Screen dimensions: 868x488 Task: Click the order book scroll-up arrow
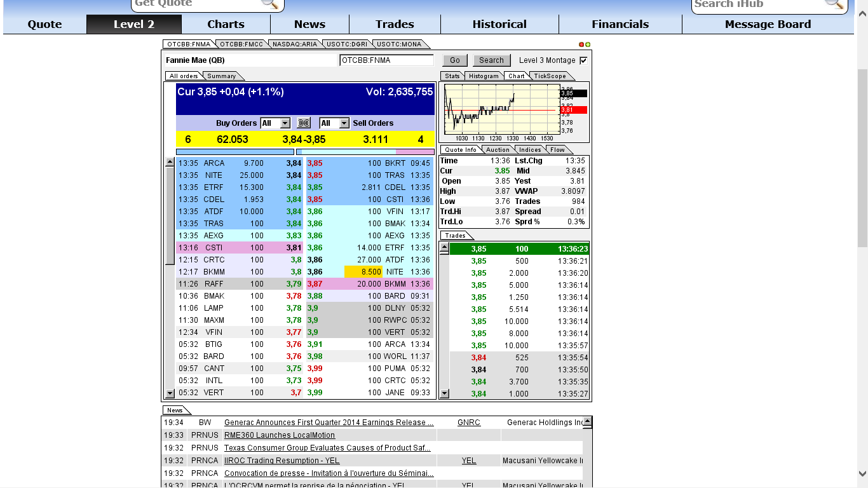coord(170,162)
